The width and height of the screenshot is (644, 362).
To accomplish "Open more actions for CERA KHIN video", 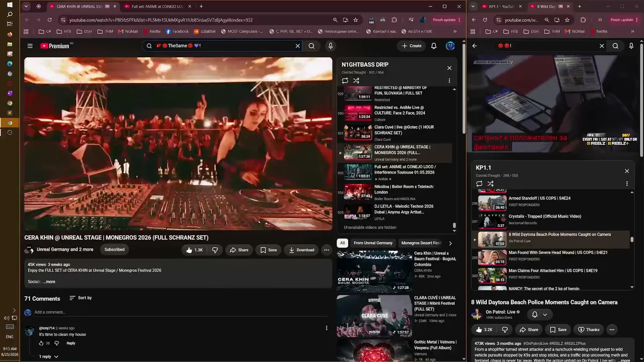I will tap(327, 250).
